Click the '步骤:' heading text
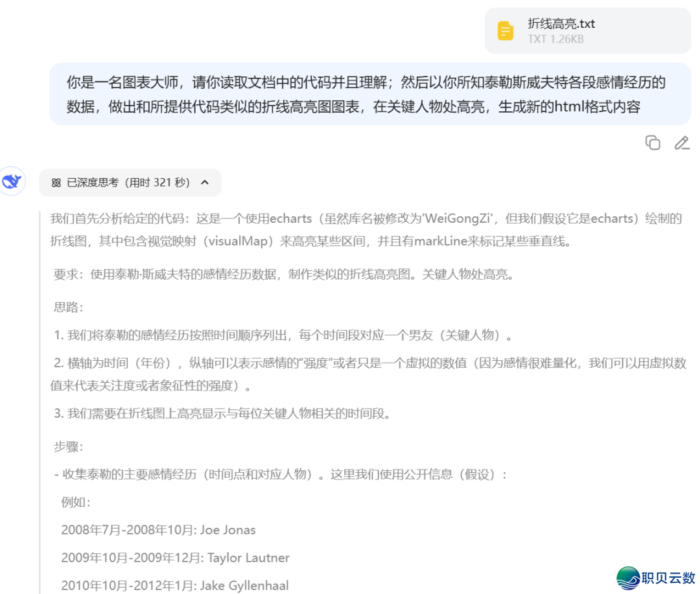700x594 pixels. coord(68,447)
